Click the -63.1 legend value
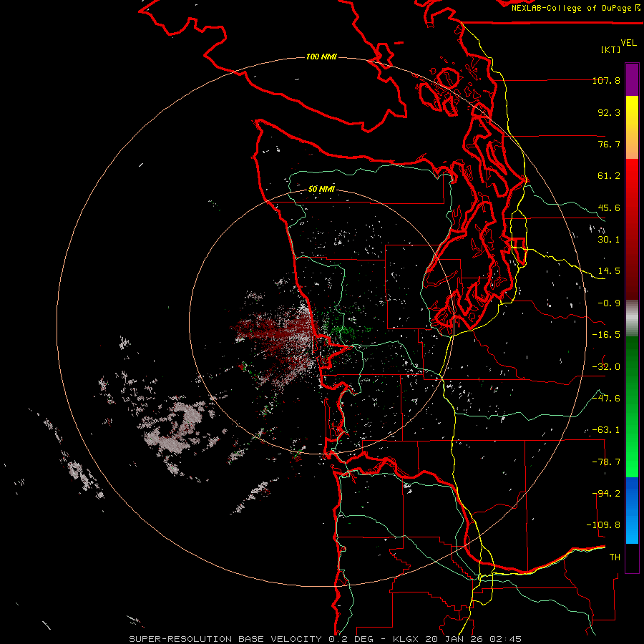The width and height of the screenshot is (644, 644). (606, 430)
